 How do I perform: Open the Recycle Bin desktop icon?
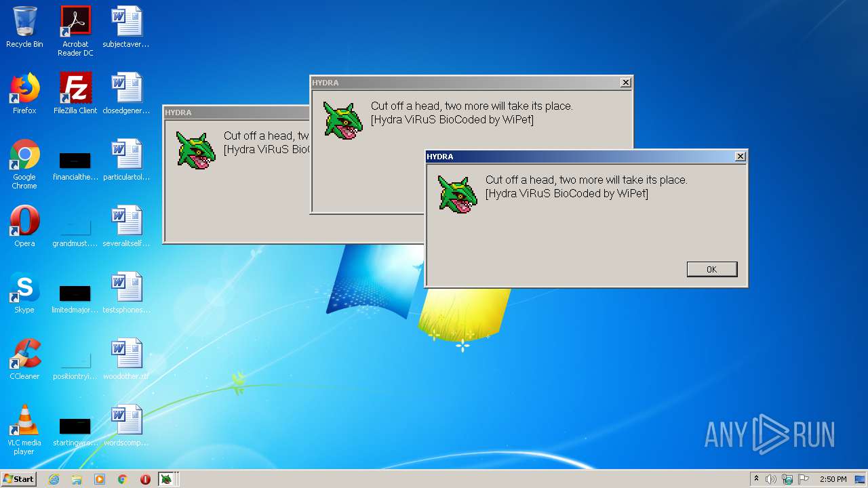pos(24,27)
